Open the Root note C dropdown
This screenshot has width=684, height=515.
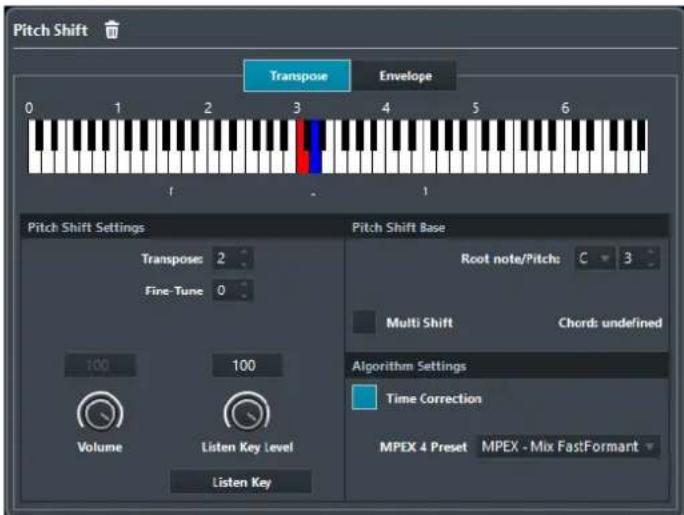(x=595, y=259)
